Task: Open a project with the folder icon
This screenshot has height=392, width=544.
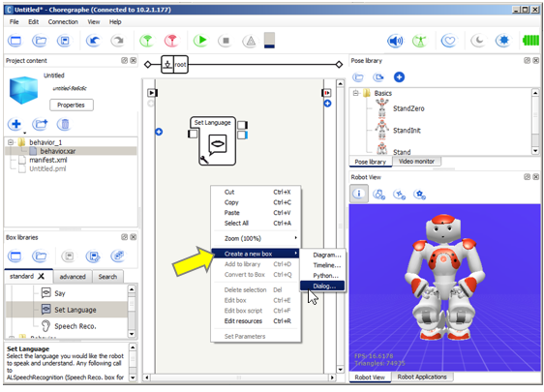Action: click(40, 41)
